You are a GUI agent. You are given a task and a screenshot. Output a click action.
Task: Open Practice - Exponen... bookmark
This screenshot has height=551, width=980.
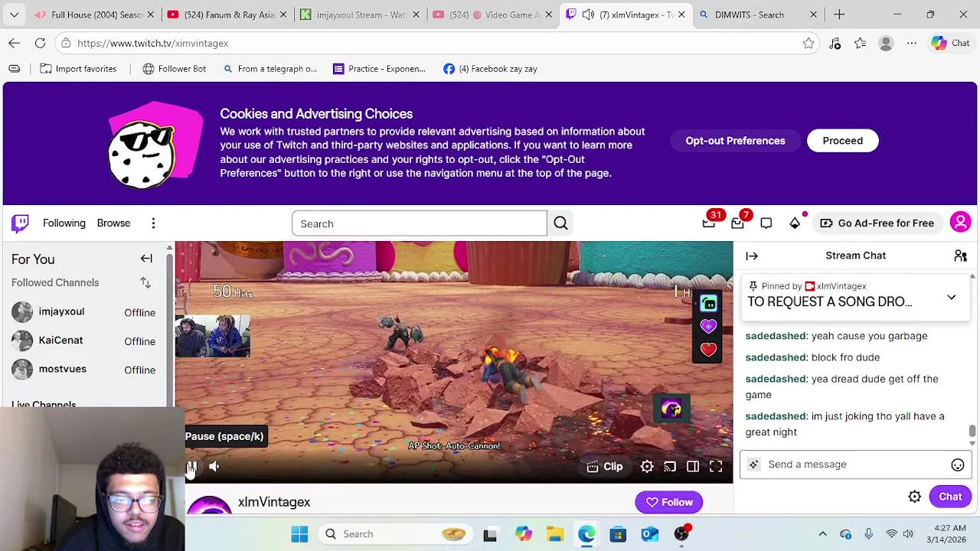pyautogui.click(x=380, y=69)
